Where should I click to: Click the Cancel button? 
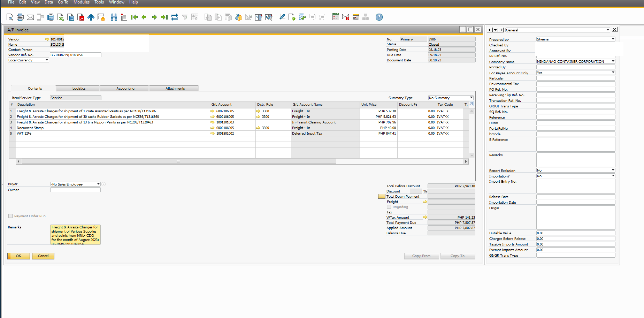coord(43,256)
